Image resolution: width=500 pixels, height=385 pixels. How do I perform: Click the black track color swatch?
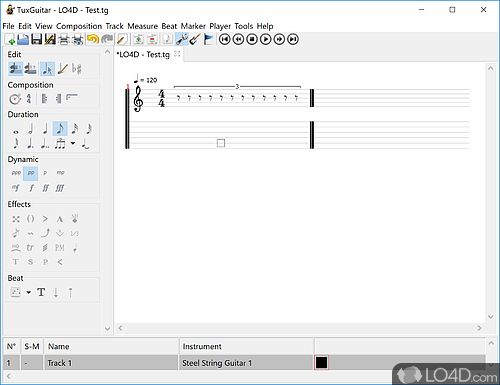click(x=321, y=363)
